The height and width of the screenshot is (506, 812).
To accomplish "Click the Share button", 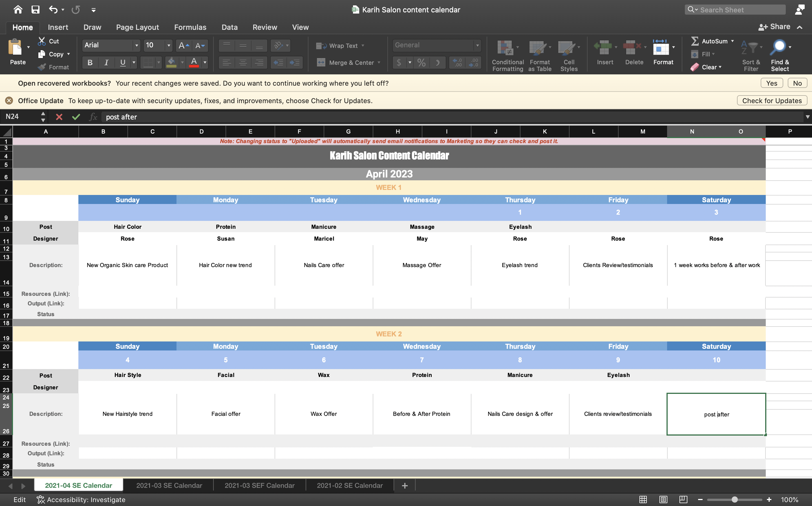I will [774, 27].
